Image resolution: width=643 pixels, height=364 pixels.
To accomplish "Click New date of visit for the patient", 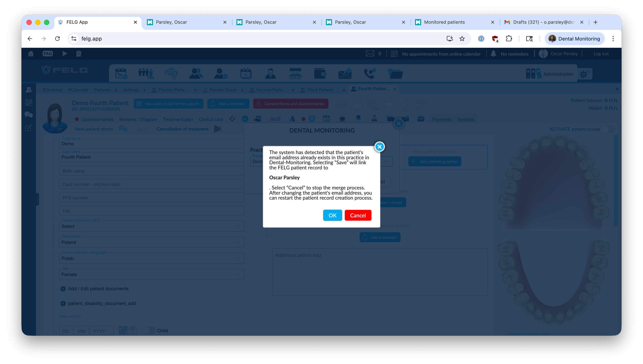I will 168,104.
